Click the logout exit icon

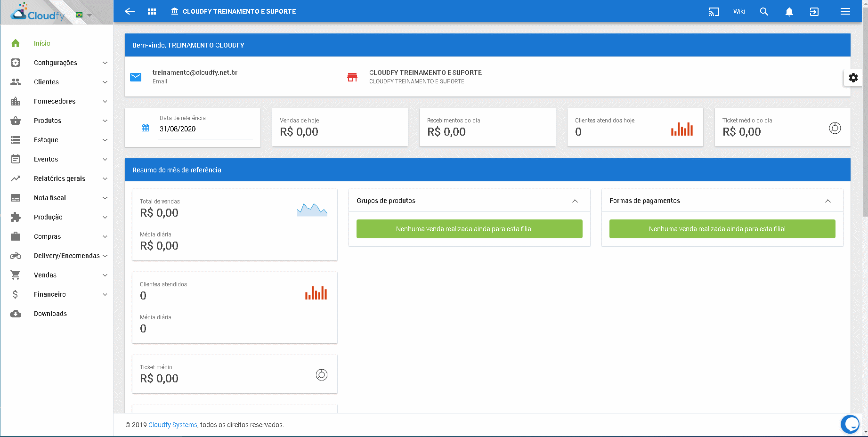pos(814,12)
